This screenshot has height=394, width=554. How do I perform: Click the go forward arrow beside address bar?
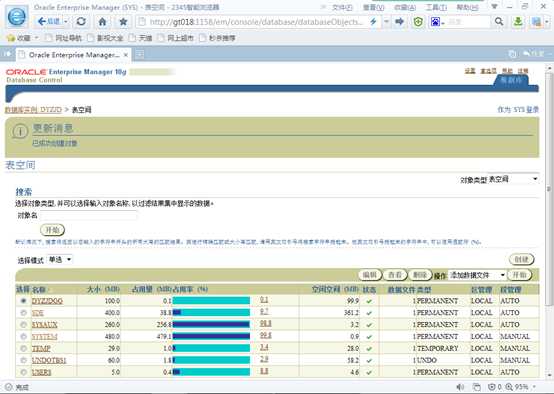[x=400, y=22]
